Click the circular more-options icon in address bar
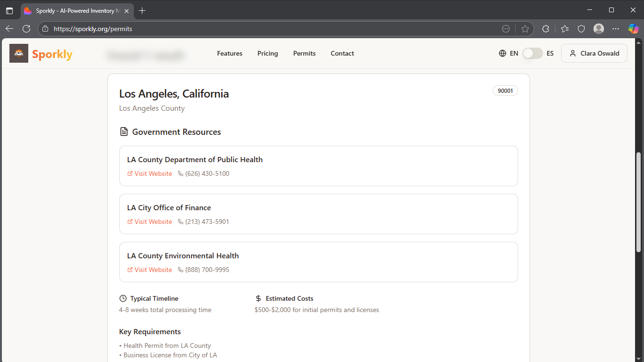The image size is (644, 362). [x=506, y=29]
